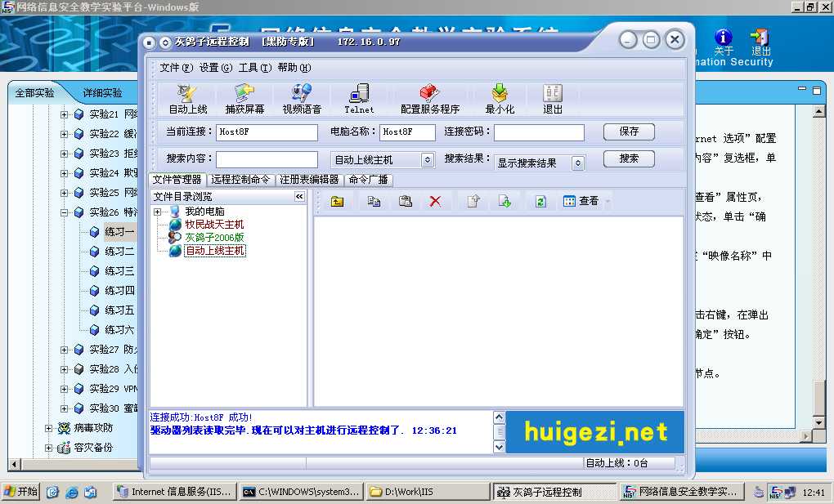Delete selected file with red X icon
The height and width of the screenshot is (504, 834).
[435, 202]
